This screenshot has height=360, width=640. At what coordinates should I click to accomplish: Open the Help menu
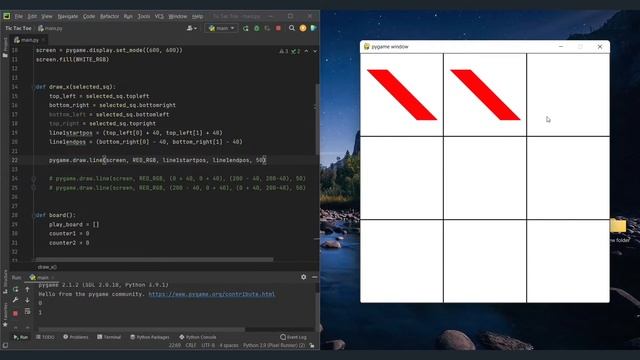tap(198, 16)
